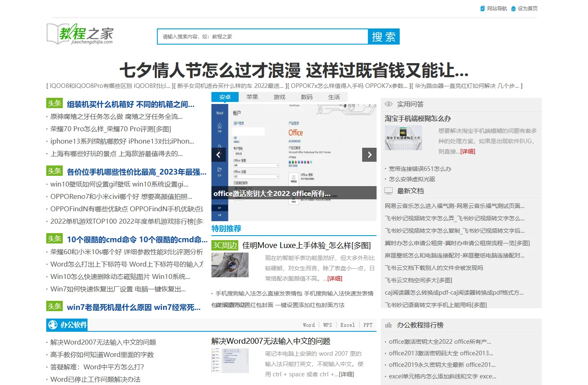
Task: Click the 淘宝手机端模糊 article thumbnail
Action: (x=403, y=138)
